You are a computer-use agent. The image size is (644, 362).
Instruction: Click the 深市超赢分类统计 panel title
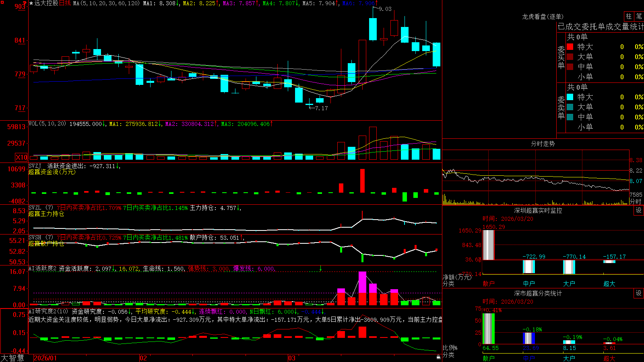[538, 293]
